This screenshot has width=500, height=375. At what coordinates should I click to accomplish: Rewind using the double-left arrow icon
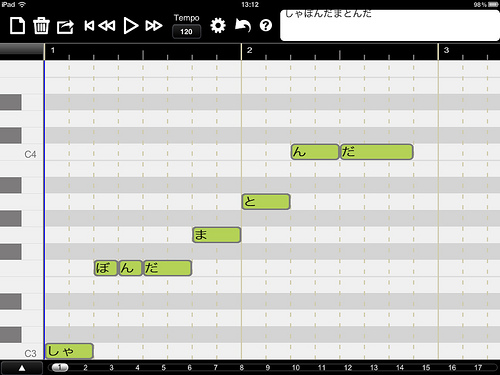107,26
